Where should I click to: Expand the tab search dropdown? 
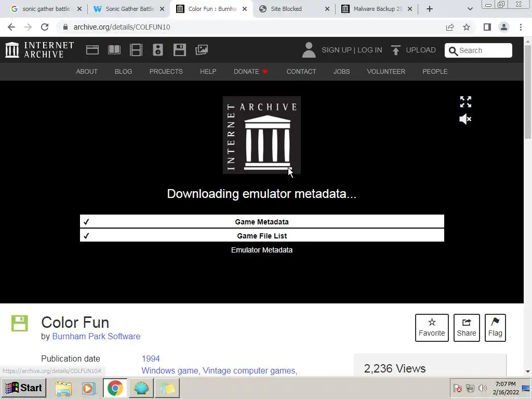(470, 9)
